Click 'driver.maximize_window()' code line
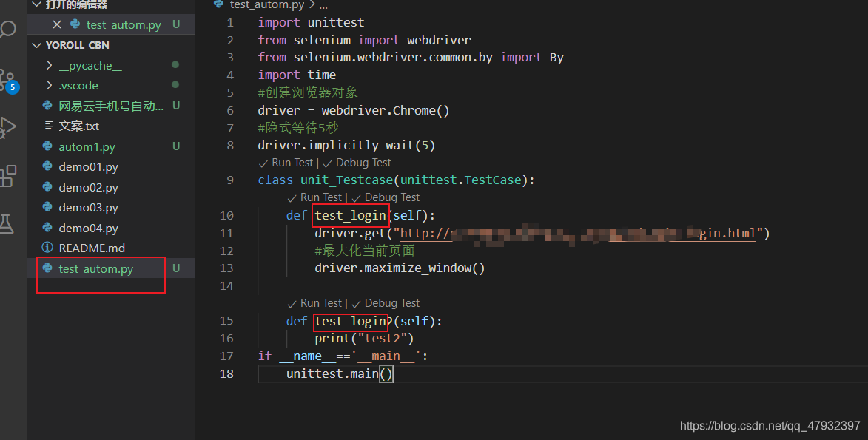868x440 pixels. [400, 268]
